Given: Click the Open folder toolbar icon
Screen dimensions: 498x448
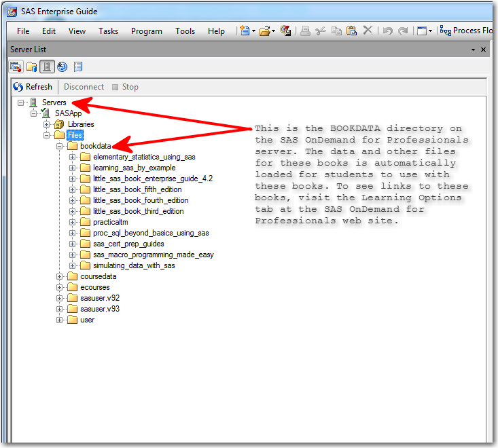Looking at the screenshot, I should click(x=264, y=31).
